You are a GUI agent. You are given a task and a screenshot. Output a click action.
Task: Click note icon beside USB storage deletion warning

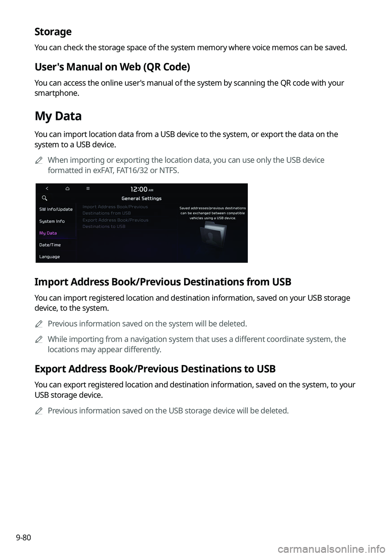(x=39, y=411)
